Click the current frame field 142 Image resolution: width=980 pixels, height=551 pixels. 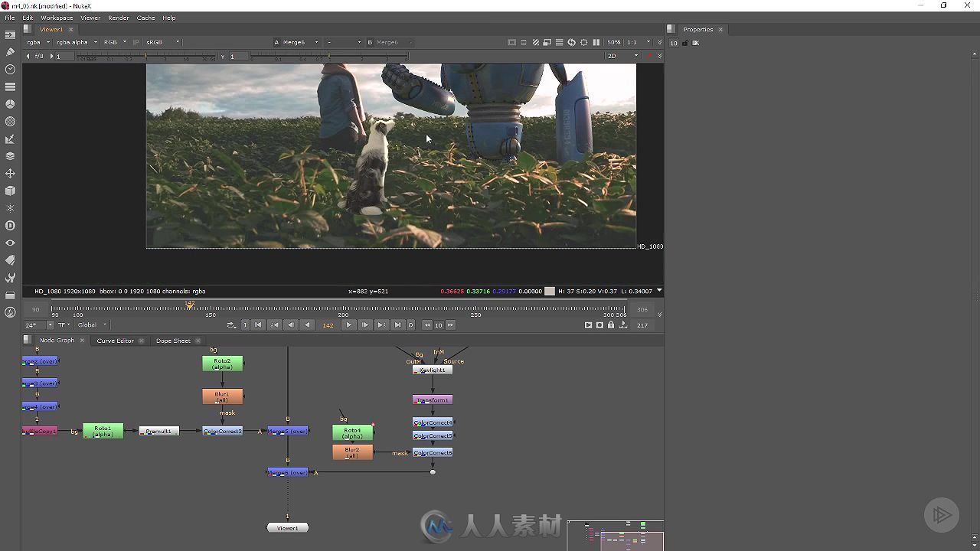[x=328, y=325]
